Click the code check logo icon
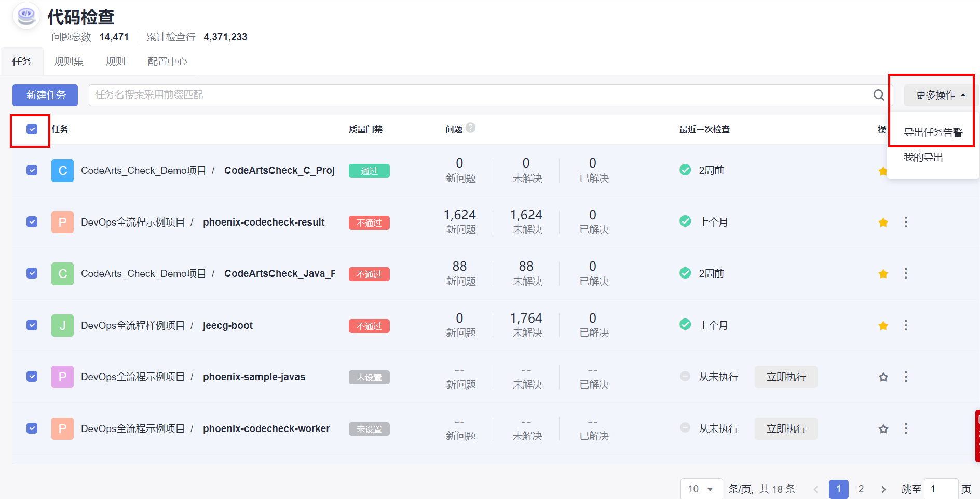This screenshot has width=980, height=499. (26, 16)
